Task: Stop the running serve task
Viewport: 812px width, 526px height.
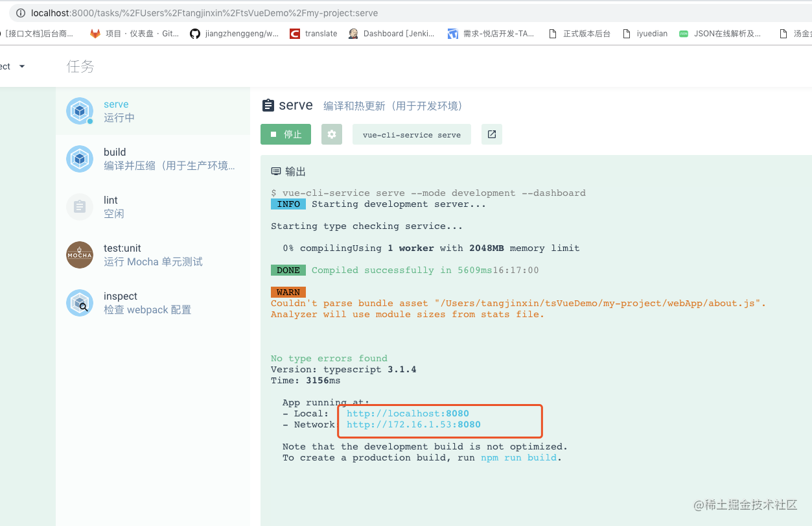Action: click(286, 134)
